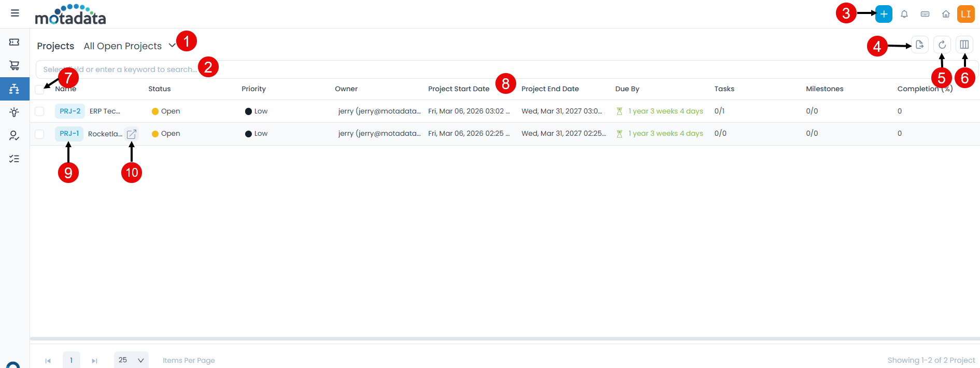Open Rocketlane project in new tab icon

[132, 134]
